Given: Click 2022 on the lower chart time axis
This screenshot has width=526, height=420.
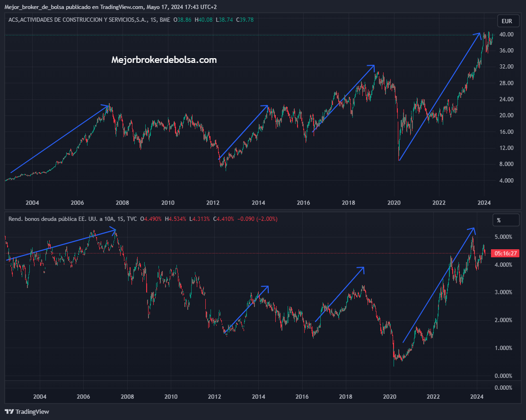Looking at the screenshot, I should [433, 396].
